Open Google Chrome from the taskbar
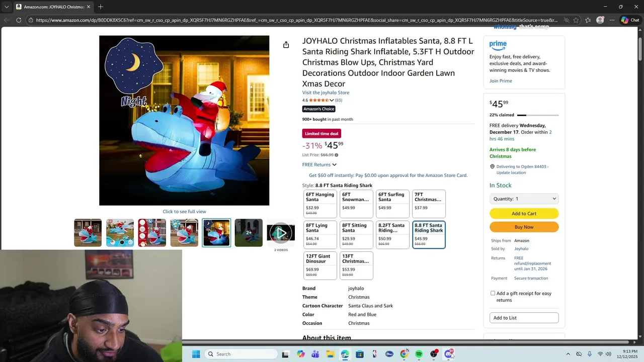The height and width of the screenshot is (362, 644). [404, 354]
